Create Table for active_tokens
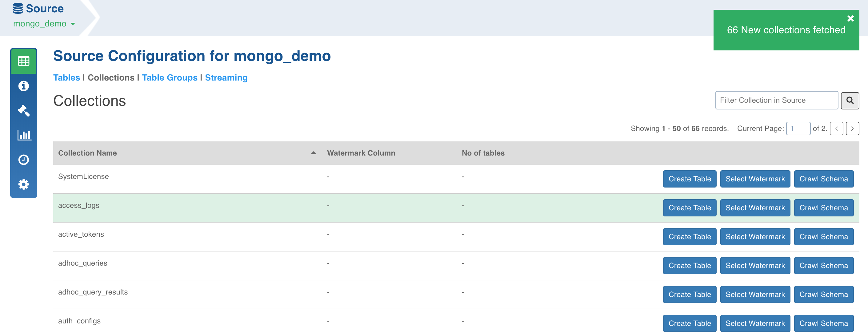Screen dimensions: 868x336 pos(690,237)
